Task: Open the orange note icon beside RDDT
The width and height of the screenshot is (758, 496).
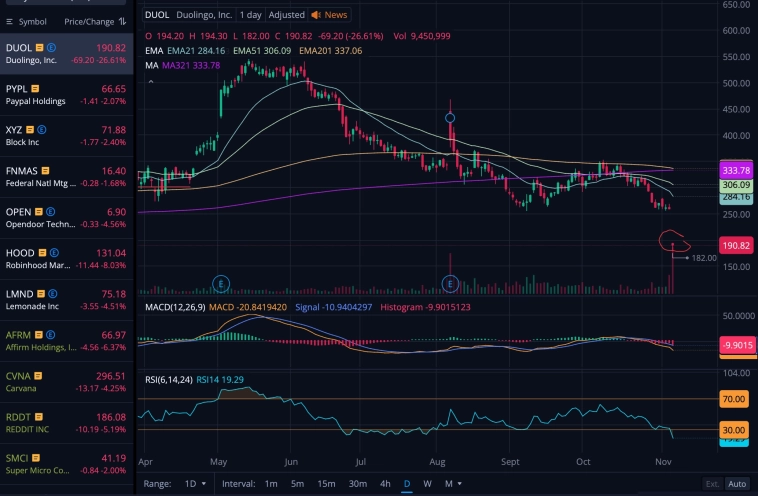Action: tap(39, 417)
